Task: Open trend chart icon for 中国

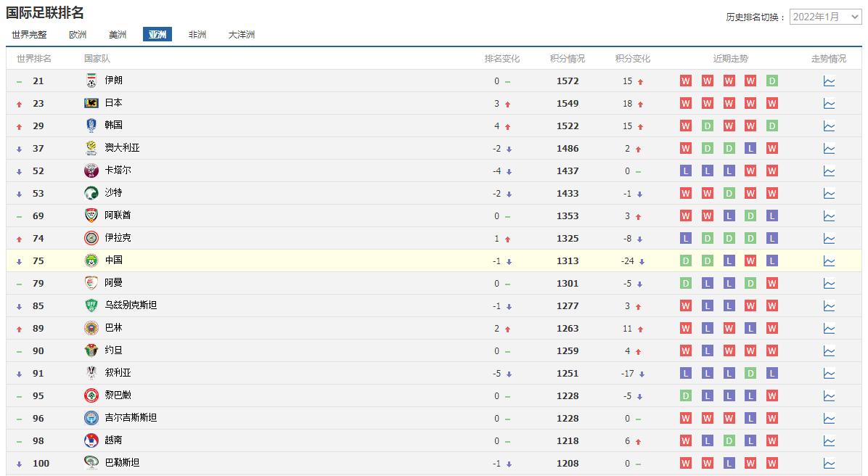Action: click(x=829, y=261)
